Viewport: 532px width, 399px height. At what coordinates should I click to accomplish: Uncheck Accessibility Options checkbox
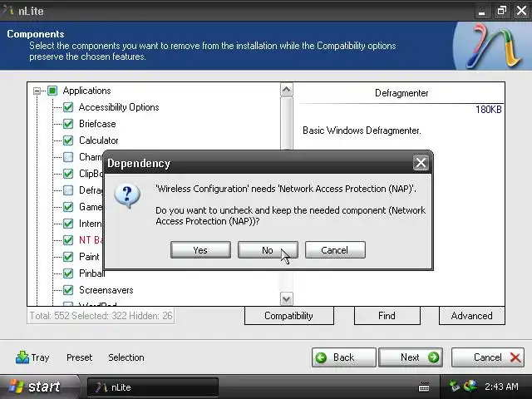68,107
